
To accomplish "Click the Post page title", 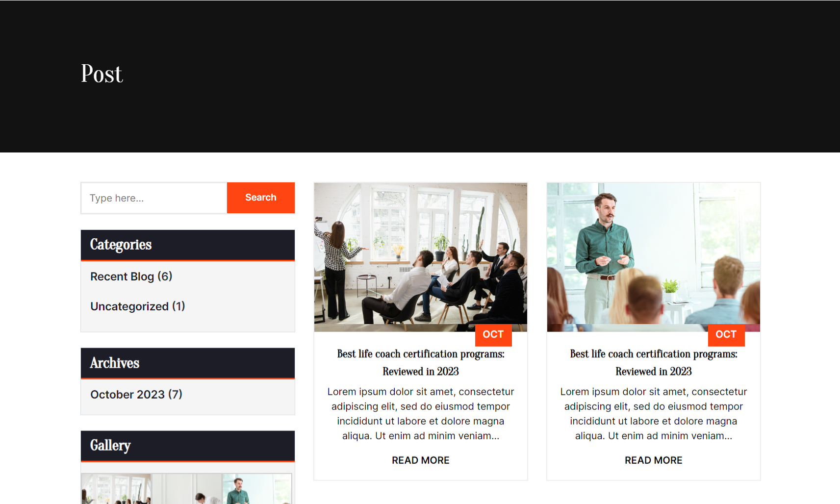I will pyautogui.click(x=102, y=74).
